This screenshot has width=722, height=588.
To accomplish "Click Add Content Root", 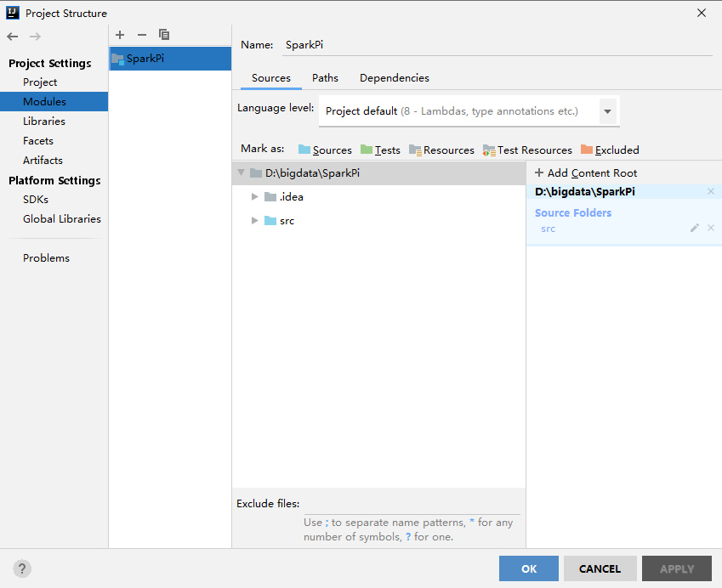I will click(586, 173).
